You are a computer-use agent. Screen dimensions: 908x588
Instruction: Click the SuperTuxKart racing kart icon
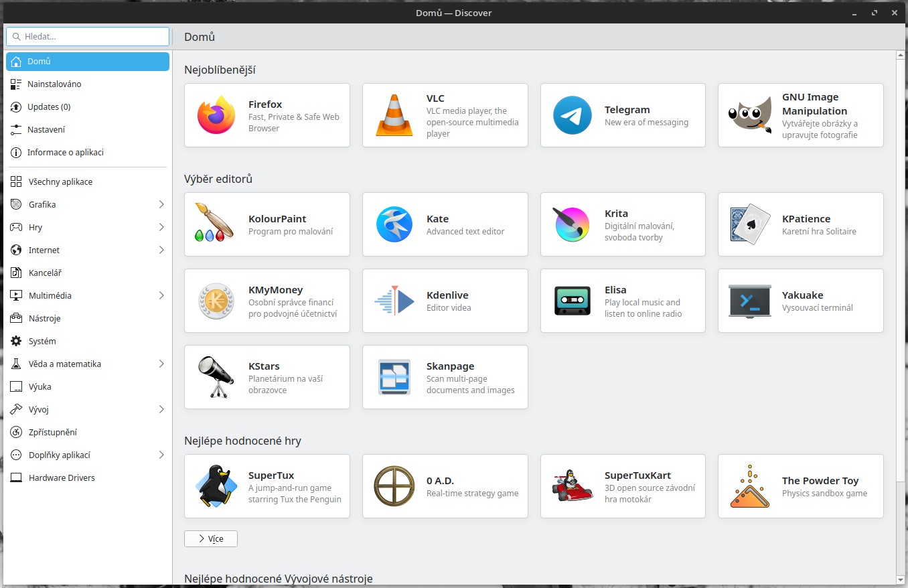click(573, 486)
